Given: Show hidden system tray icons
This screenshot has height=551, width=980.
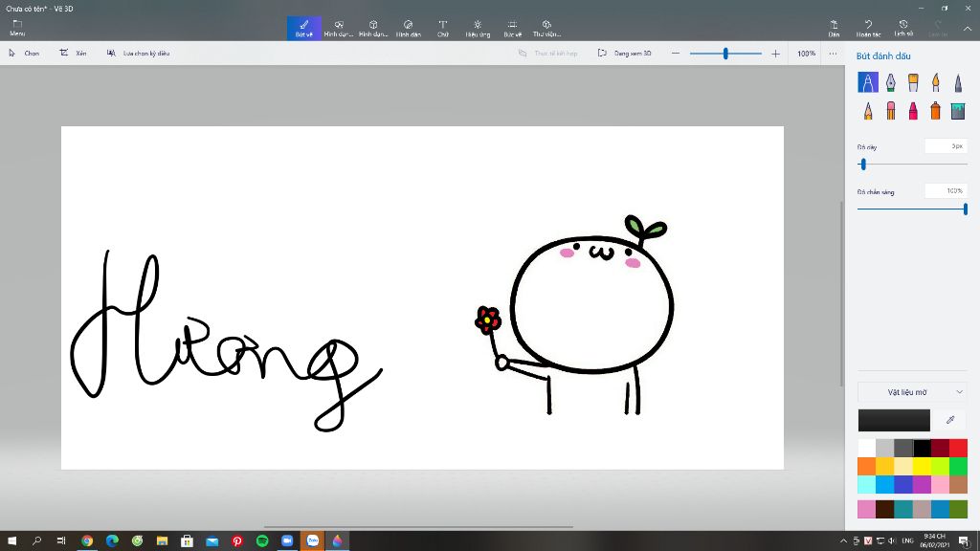Looking at the screenshot, I should tap(843, 541).
